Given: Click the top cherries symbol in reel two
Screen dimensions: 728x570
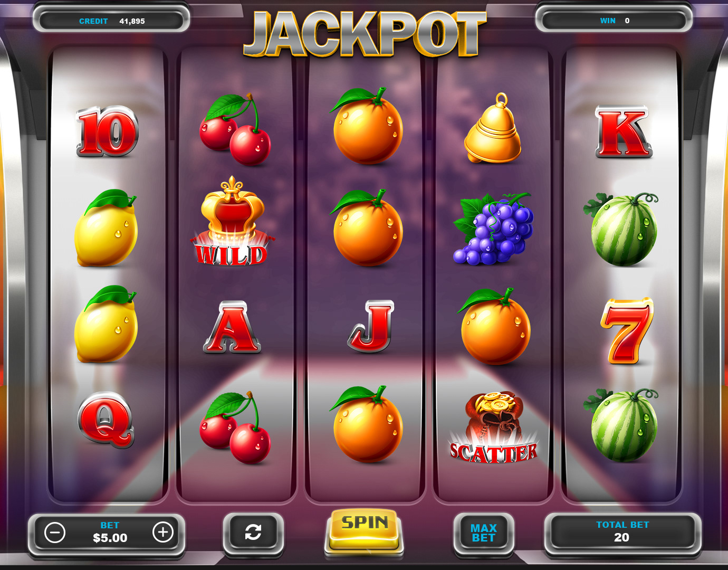Looking at the screenshot, I should [x=235, y=130].
